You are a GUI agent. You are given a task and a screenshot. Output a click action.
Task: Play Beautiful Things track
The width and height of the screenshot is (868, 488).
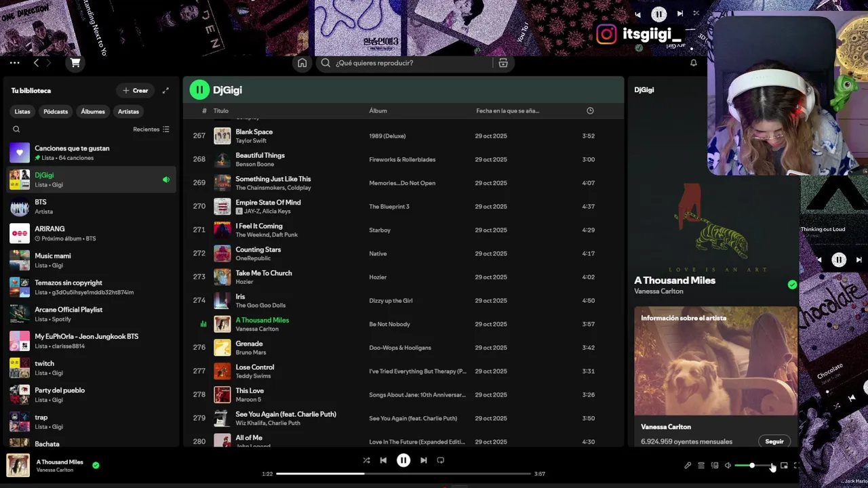click(404, 159)
